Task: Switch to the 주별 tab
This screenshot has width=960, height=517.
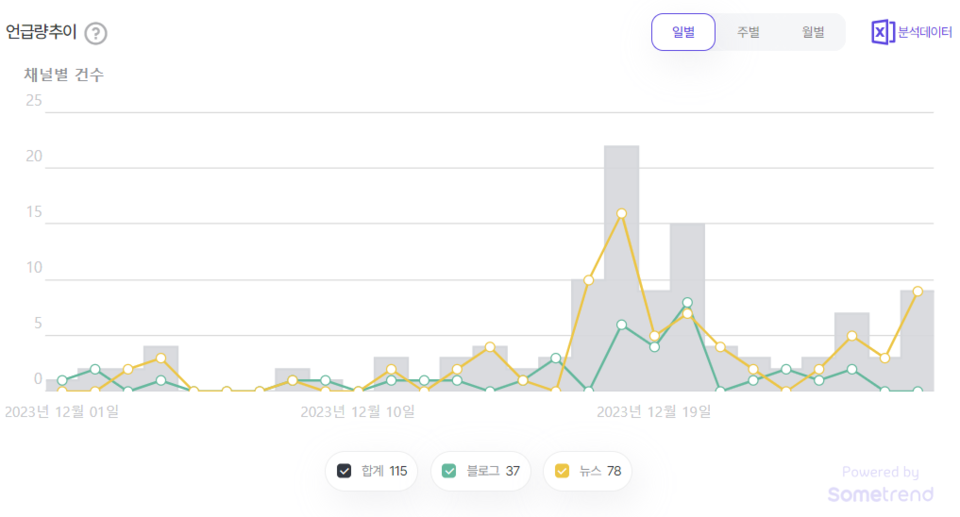Action: pos(748,32)
